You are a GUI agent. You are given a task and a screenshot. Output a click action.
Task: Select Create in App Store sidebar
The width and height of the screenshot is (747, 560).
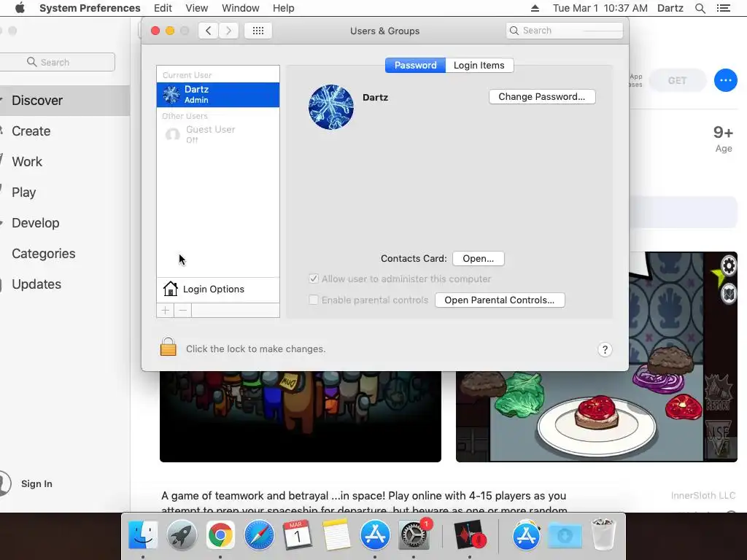pyautogui.click(x=64, y=131)
